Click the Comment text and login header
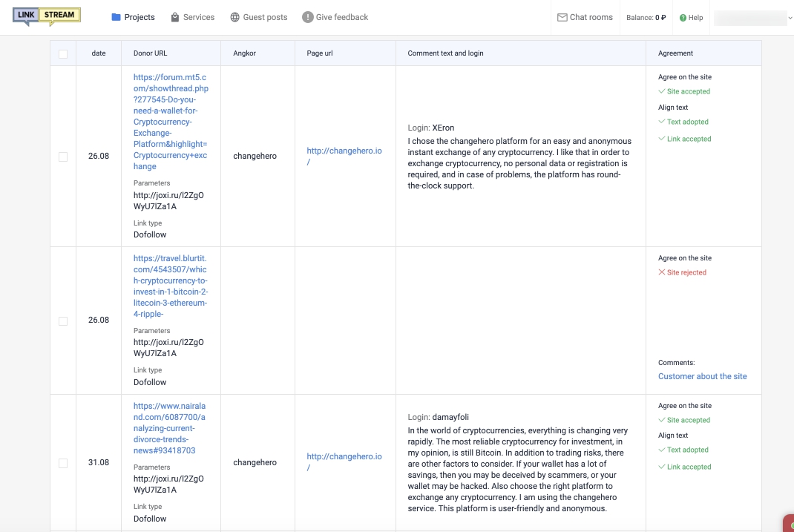The image size is (794, 532). click(446, 53)
